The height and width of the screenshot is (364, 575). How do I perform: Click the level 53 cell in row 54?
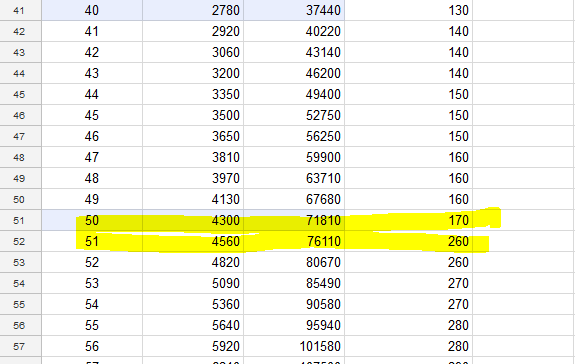(92, 283)
